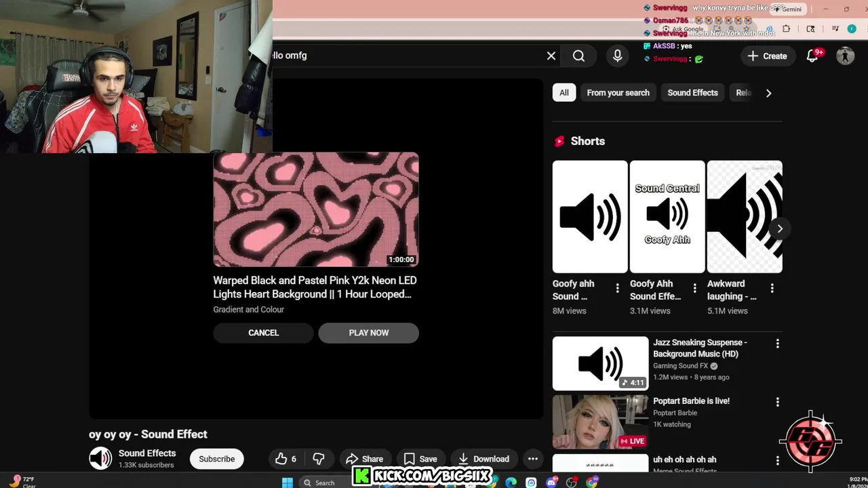Image resolution: width=868 pixels, height=488 pixels.
Task: Open Google Chrome from the taskbar
Action: (592, 483)
